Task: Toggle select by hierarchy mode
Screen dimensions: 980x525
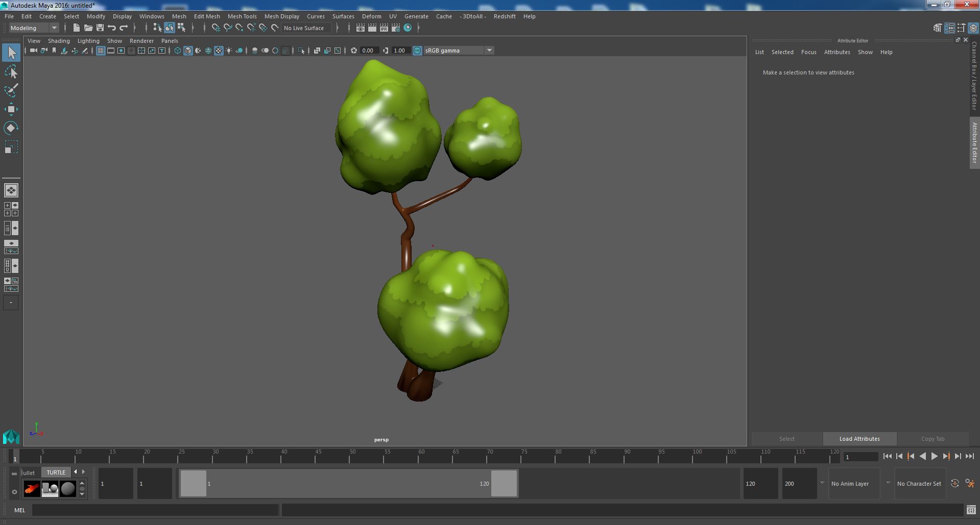Action: [x=158, y=28]
